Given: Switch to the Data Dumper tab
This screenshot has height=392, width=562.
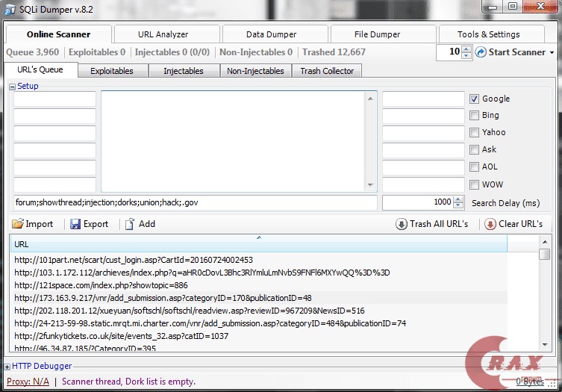Looking at the screenshot, I should (x=271, y=34).
